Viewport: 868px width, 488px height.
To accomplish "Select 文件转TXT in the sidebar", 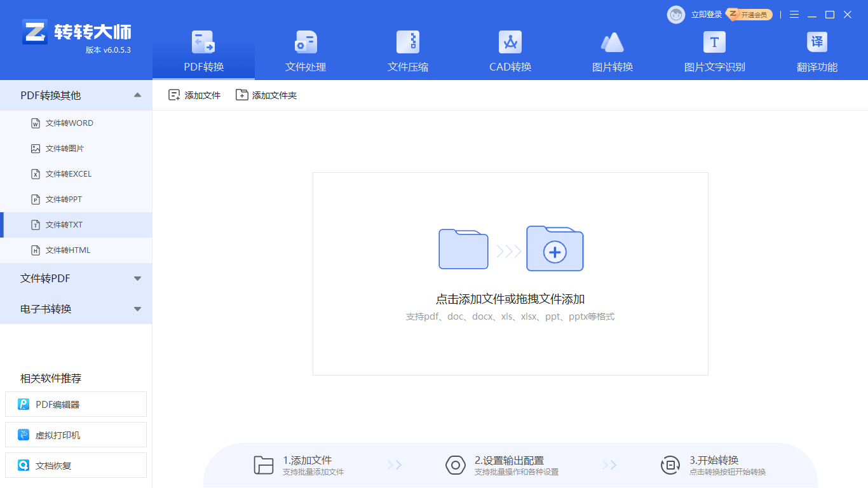I will pyautogui.click(x=76, y=225).
